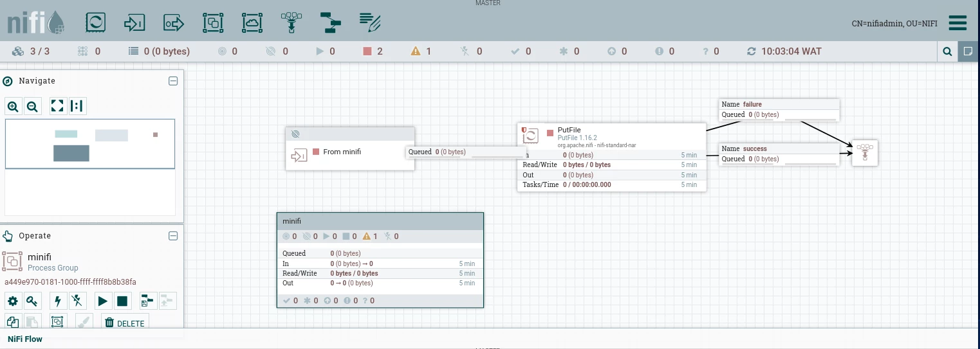
Task: Open the search magnifier in the status bar
Action: [x=948, y=51]
